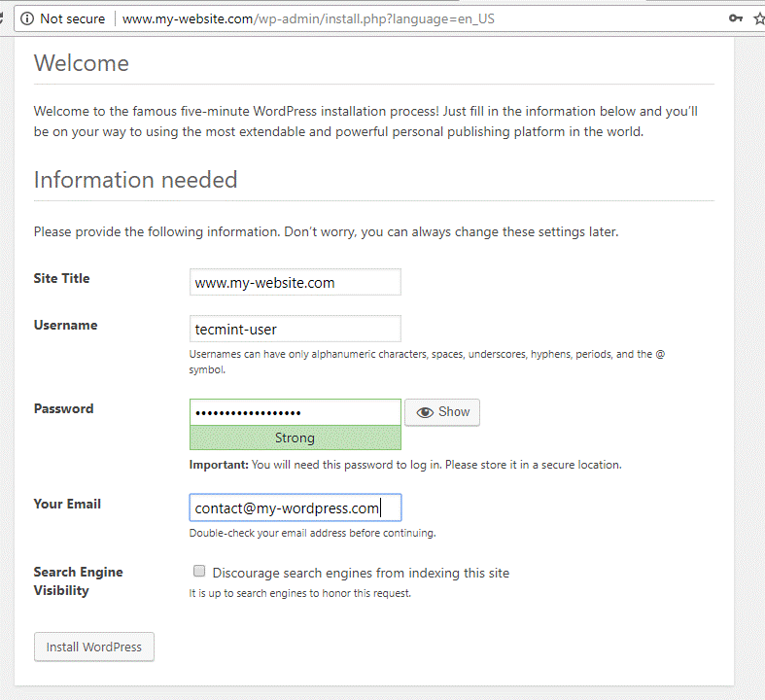This screenshot has width=765, height=700.
Task: Click the Password field label
Action: 63,408
